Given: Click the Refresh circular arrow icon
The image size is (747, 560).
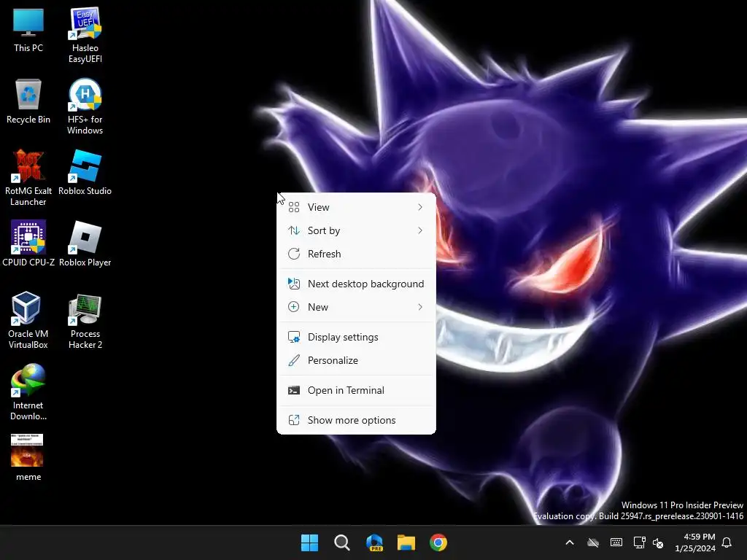Looking at the screenshot, I should [x=294, y=254].
